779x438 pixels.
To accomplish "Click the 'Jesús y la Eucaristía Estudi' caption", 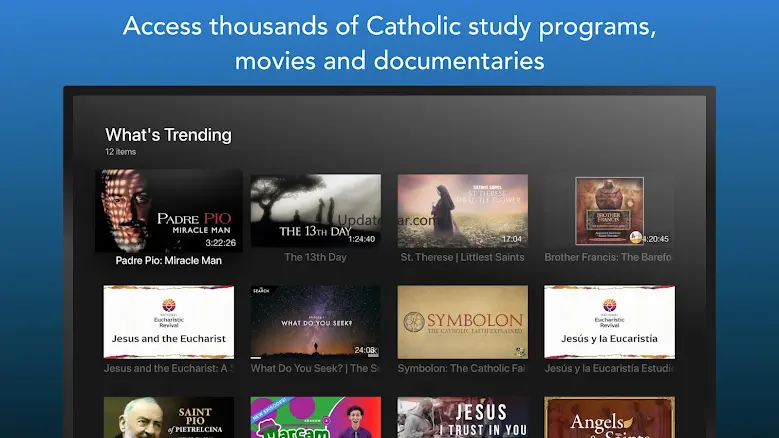I will point(609,368).
